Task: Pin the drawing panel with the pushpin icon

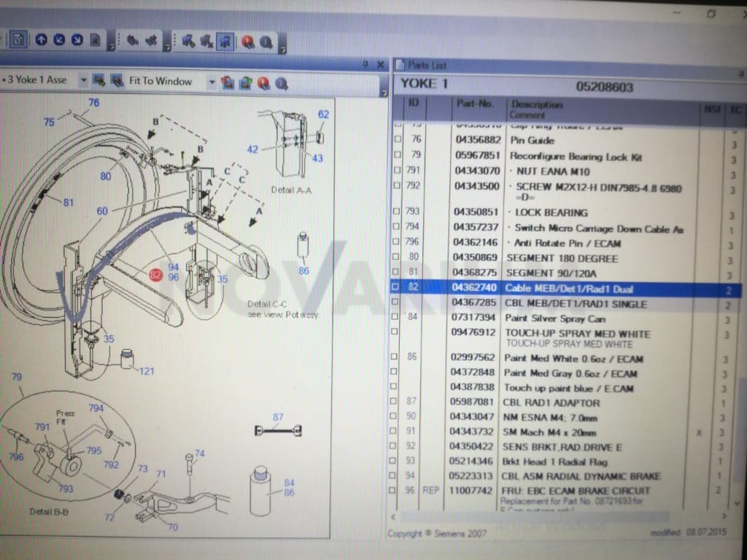Action: click(x=365, y=64)
